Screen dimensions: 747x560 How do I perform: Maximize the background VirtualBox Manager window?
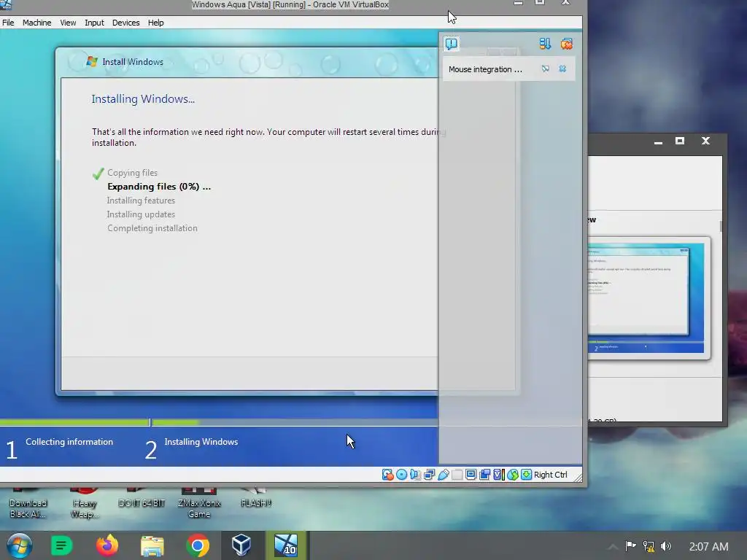pyautogui.click(x=680, y=141)
